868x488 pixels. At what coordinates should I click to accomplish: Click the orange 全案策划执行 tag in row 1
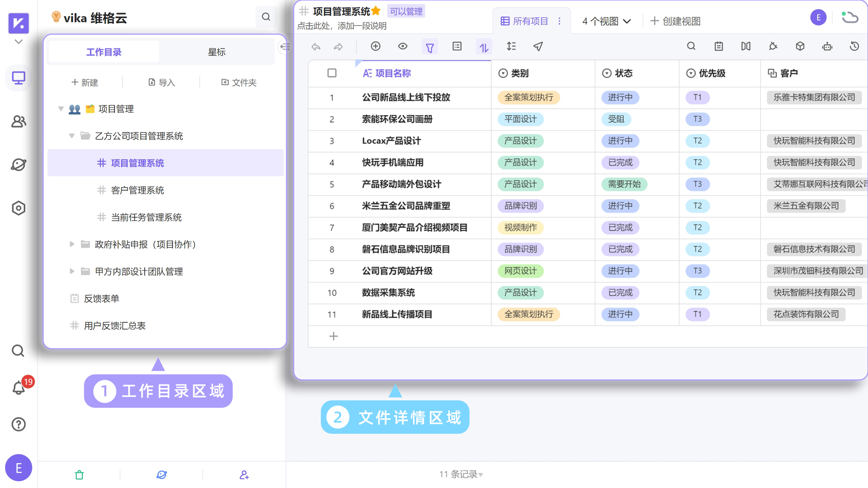point(528,97)
